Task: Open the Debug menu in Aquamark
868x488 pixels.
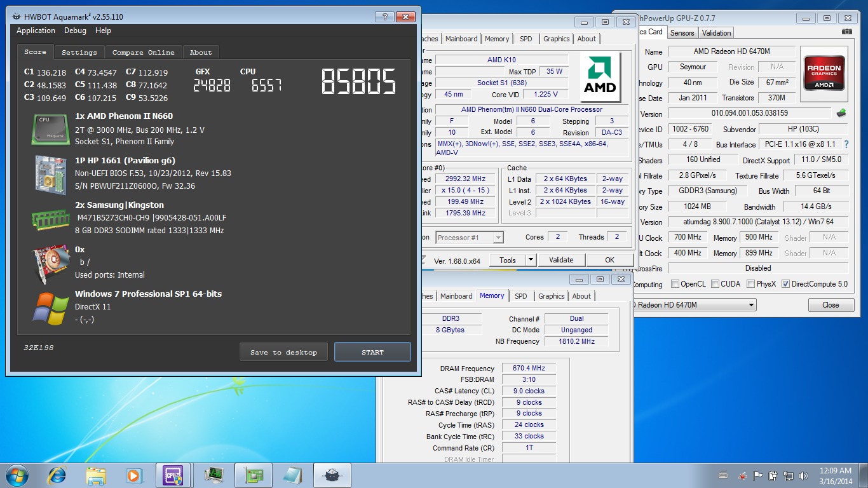Action: [x=75, y=30]
